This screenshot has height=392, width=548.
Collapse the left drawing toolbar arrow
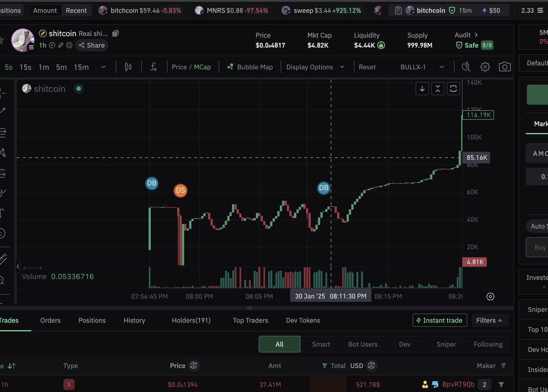pos(18,266)
